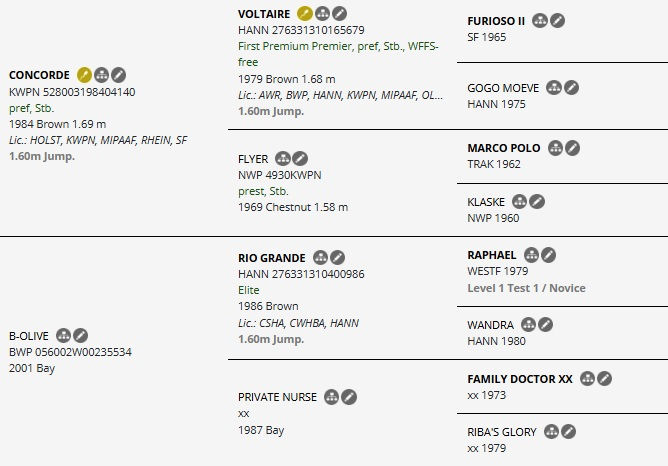The width and height of the screenshot is (668, 466).
Task: Click the edit pencil icon for PRIVATE NURSE
Action: pyautogui.click(x=349, y=397)
